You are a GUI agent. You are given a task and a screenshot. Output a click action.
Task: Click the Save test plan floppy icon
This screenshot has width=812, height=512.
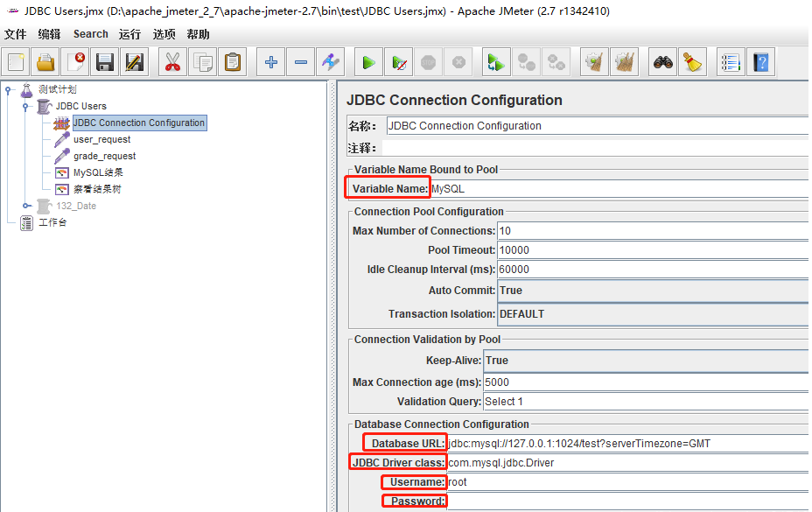105,62
